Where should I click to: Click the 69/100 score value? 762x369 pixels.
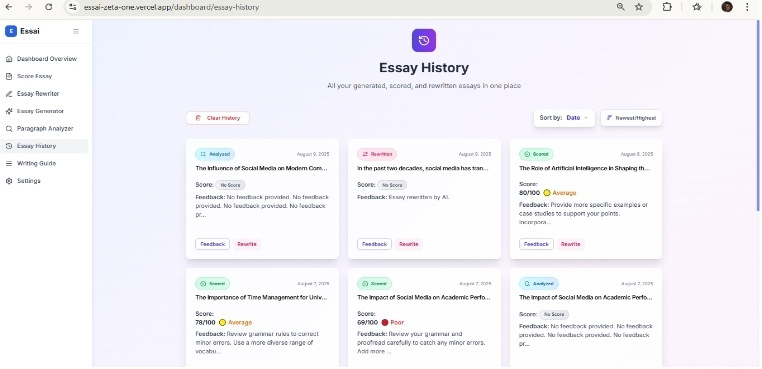tap(367, 322)
